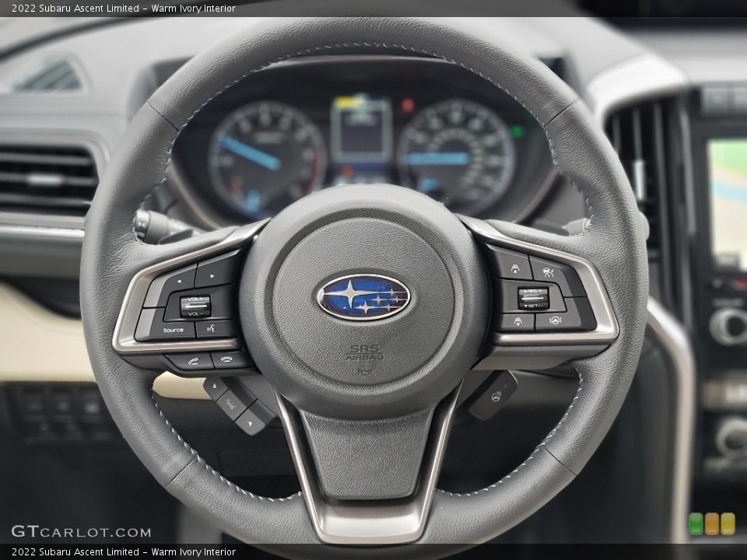The height and width of the screenshot is (560, 747).
Task: Click the bottom caption 'Warm Ivory Interior'
Action: [194, 552]
